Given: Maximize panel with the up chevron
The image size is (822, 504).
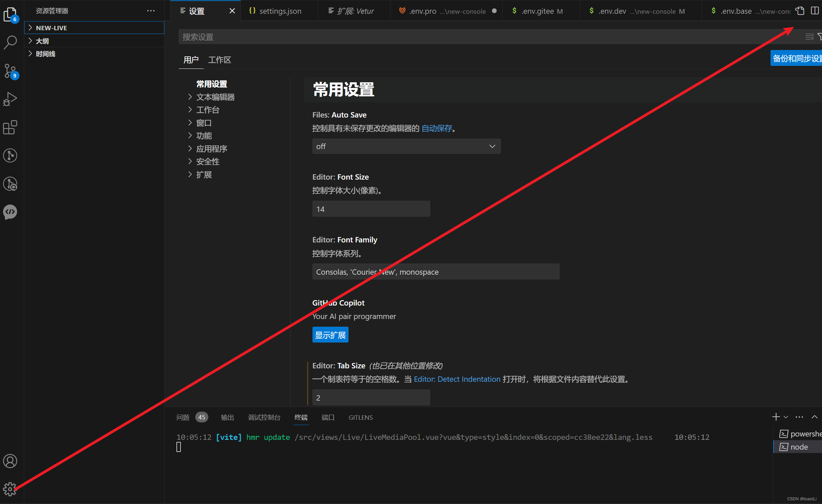Looking at the screenshot, I should [x=815, y=417].
